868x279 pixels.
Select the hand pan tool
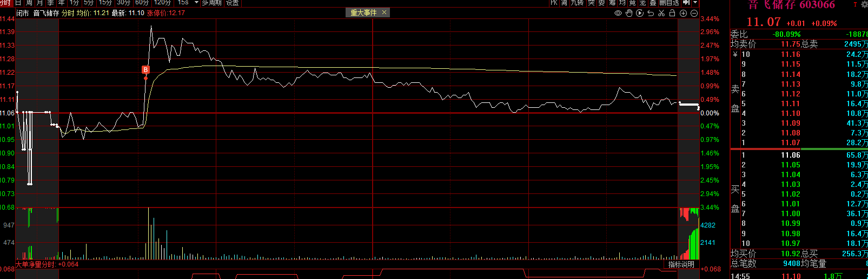point(629,13)
